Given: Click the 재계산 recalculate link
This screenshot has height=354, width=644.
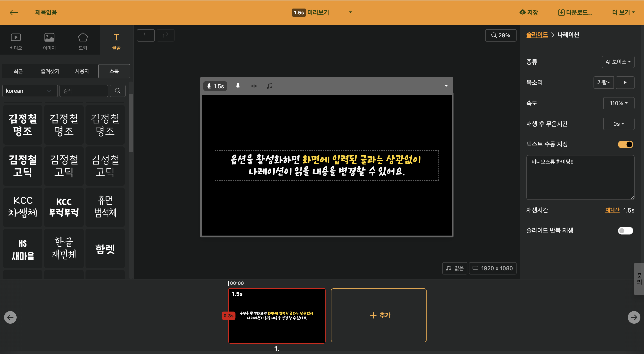Looking at the screenshot, I should (612, 210).
